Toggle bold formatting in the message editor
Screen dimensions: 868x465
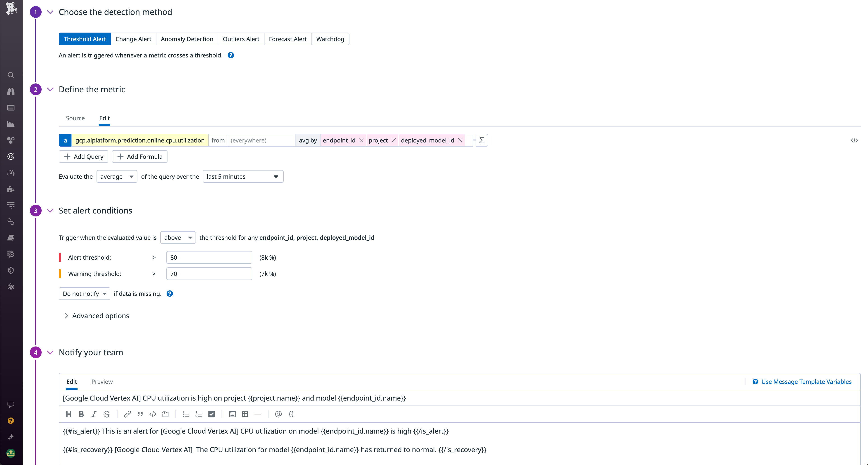[81, 414]
